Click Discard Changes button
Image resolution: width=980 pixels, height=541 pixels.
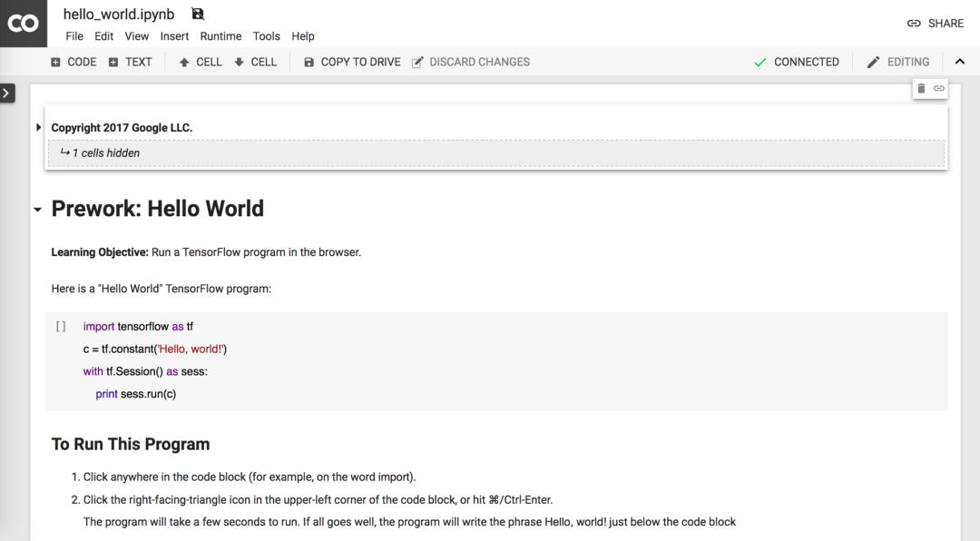470,62
